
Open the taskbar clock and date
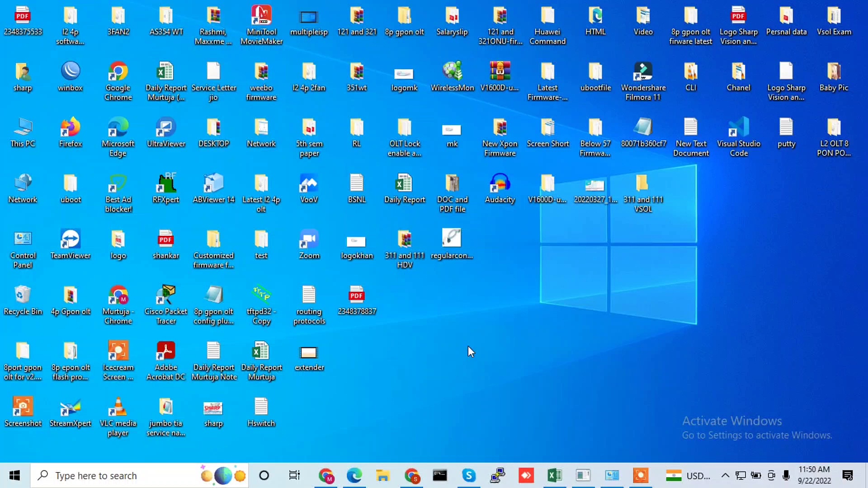tap(814, 475)
